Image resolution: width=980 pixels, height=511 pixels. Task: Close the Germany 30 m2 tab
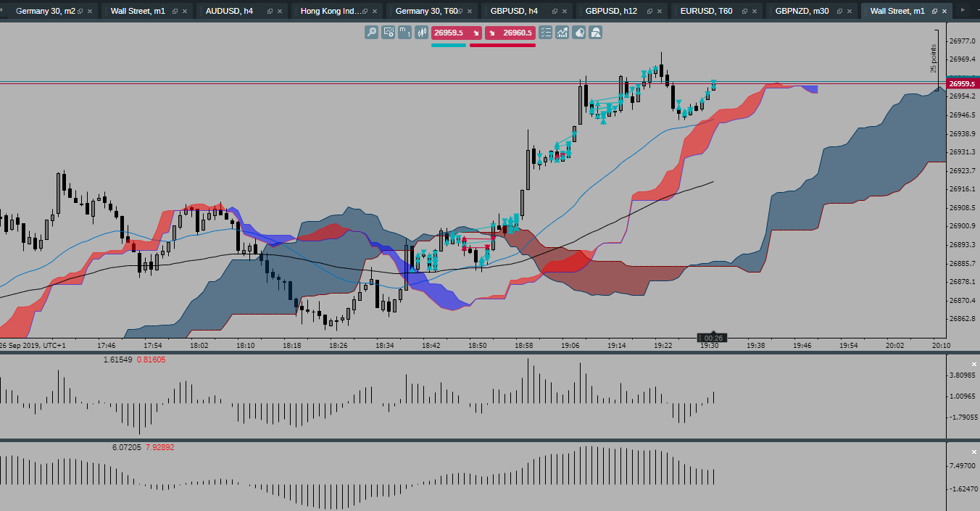(x=89, y=11)
